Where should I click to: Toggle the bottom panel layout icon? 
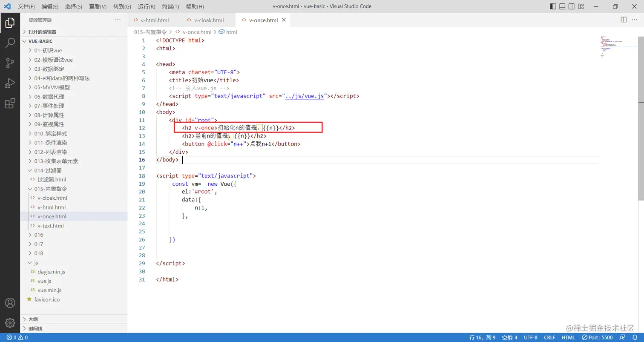tap(562, 6)
